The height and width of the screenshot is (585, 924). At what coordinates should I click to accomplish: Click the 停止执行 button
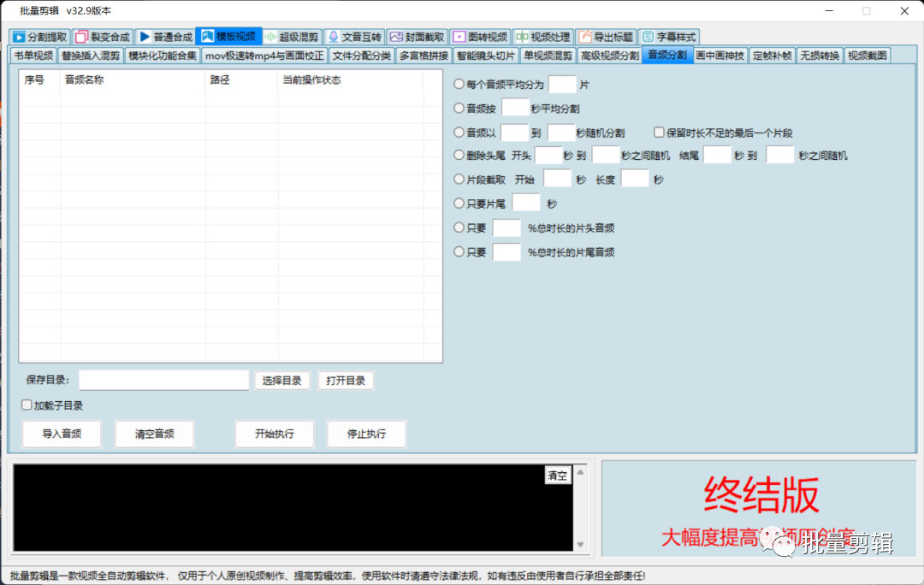pyautogui.click(x=366, y=434)
